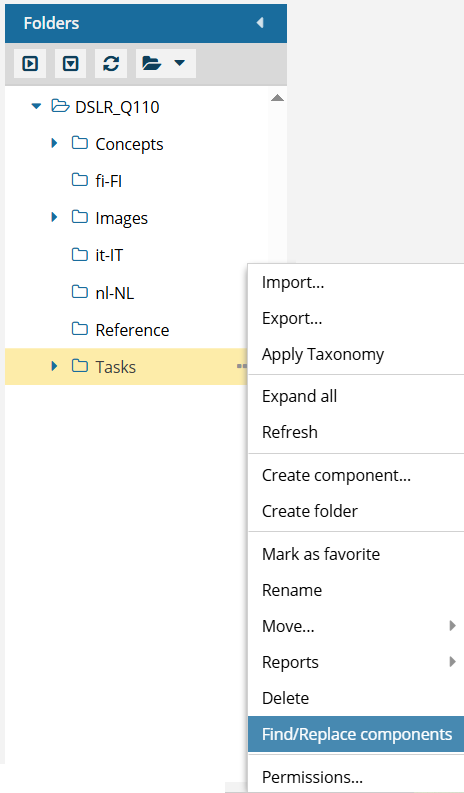
Task: Select the nl-NL folder
Action: point(115,293)
